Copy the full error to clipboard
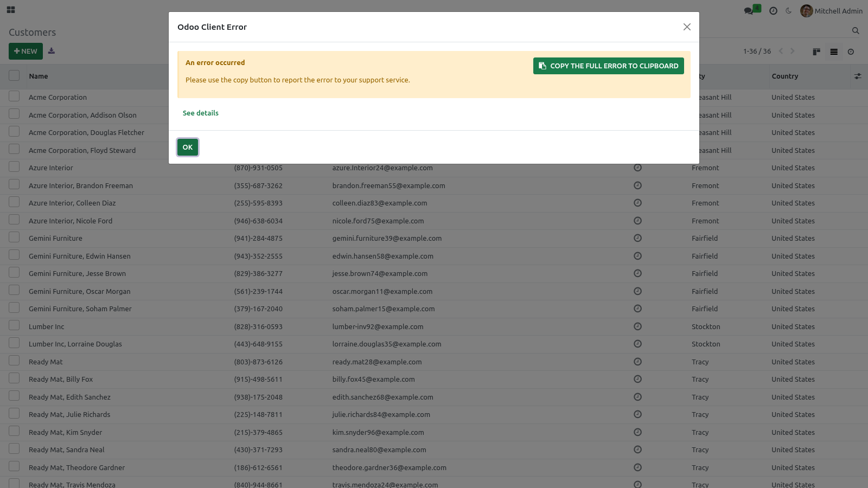This screenshot has height=488, width=868. (x=609, y=66)
